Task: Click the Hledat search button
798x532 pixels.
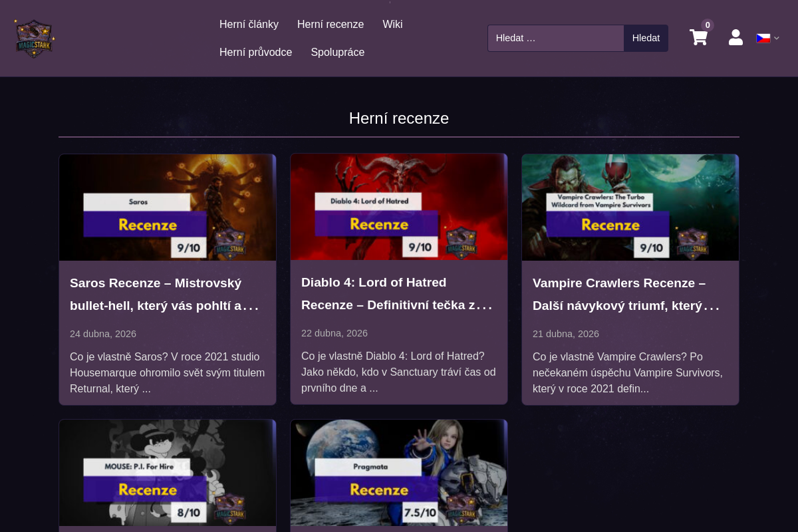Action: (646, 38)
